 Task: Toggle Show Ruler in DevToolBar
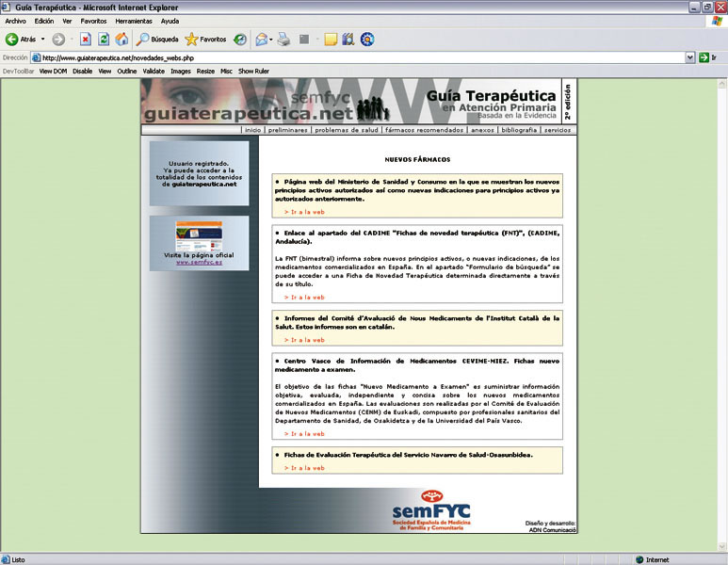tap(253, 71)
